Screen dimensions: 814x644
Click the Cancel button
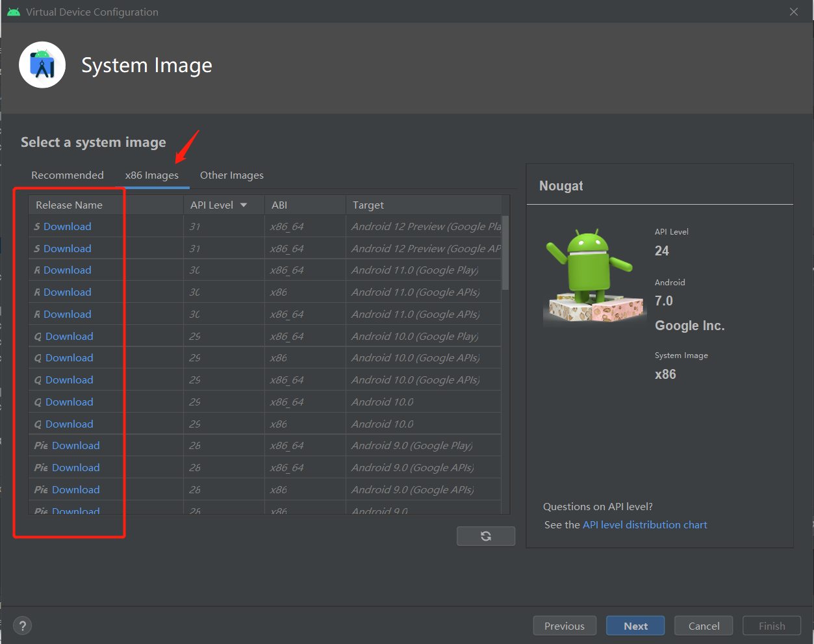click(704, 626)
